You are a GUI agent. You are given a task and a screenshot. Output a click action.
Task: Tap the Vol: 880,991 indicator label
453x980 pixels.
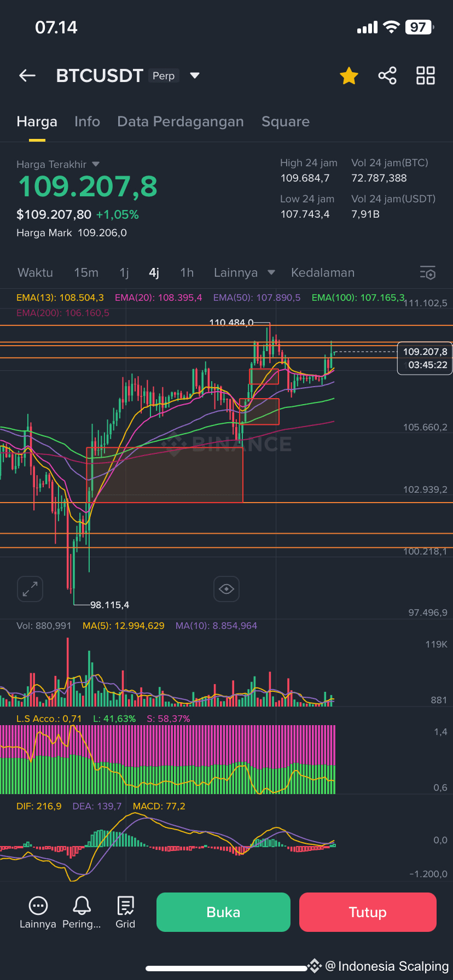tap(44, 626)
